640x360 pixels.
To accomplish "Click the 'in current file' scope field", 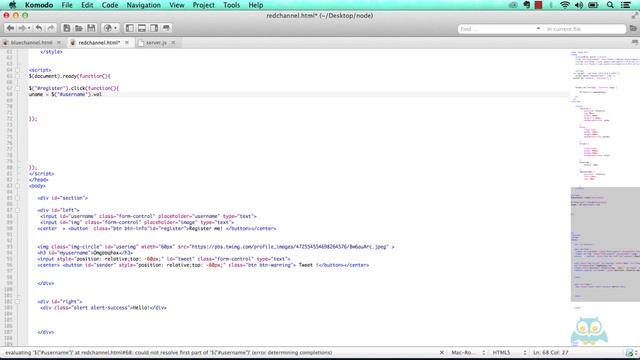I will 584,29.
